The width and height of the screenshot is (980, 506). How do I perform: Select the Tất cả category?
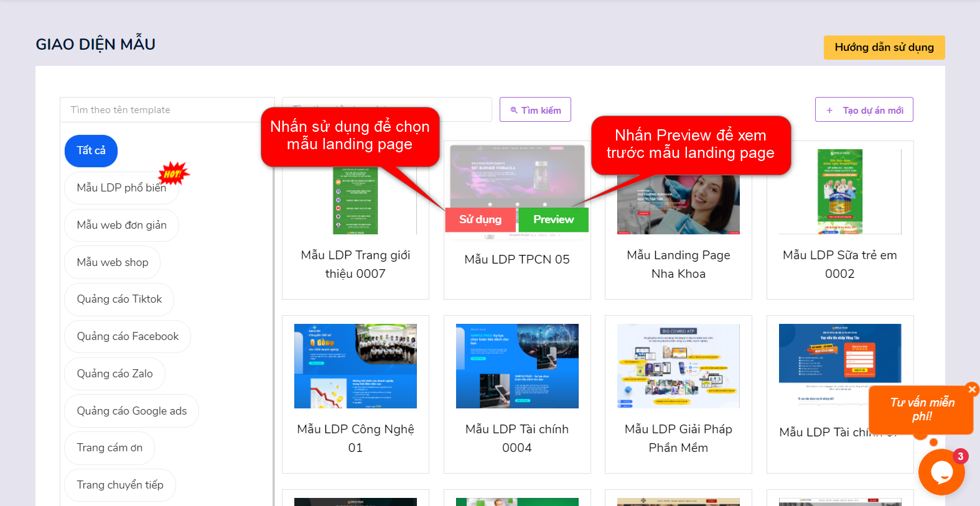pyautogui.click(x=91, y=151)
